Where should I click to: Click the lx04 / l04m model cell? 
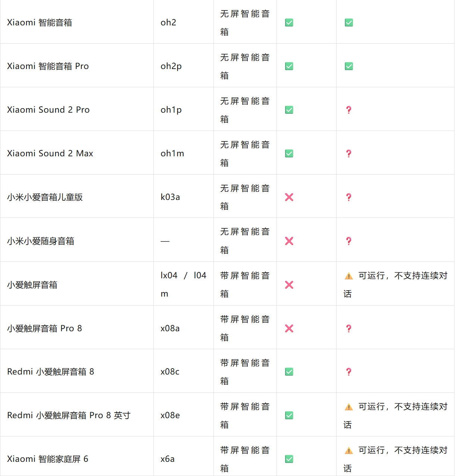coord(183,285)
